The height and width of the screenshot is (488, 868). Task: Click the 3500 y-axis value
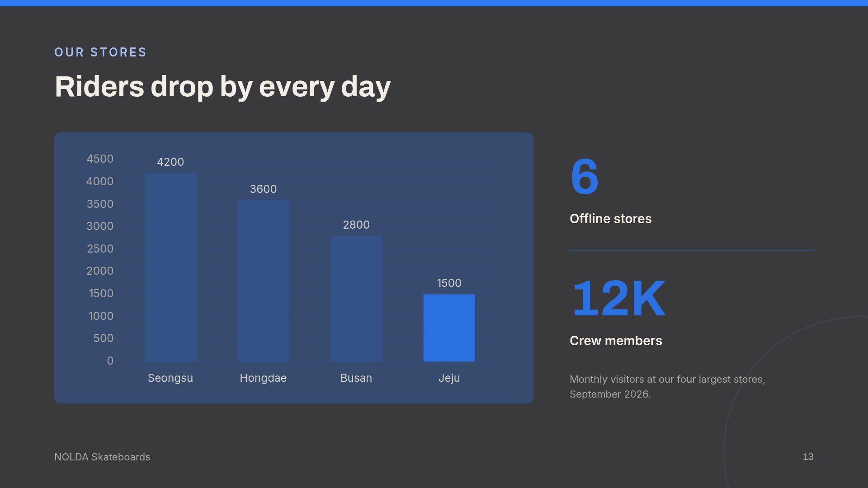pyautogui.click(x=100, y=204)
